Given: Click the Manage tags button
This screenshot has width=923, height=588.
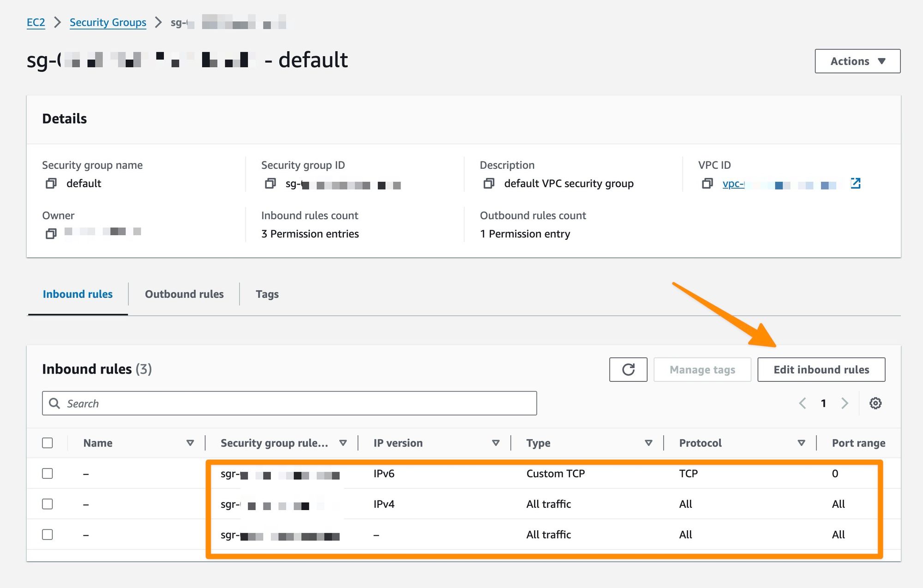Looking at the screenshot, I should click(702, 369).
